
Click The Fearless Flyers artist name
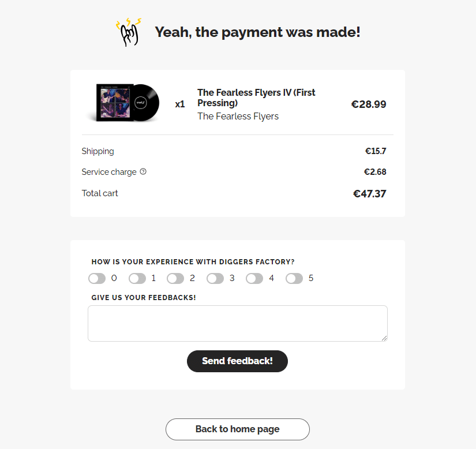coord(238,117)
